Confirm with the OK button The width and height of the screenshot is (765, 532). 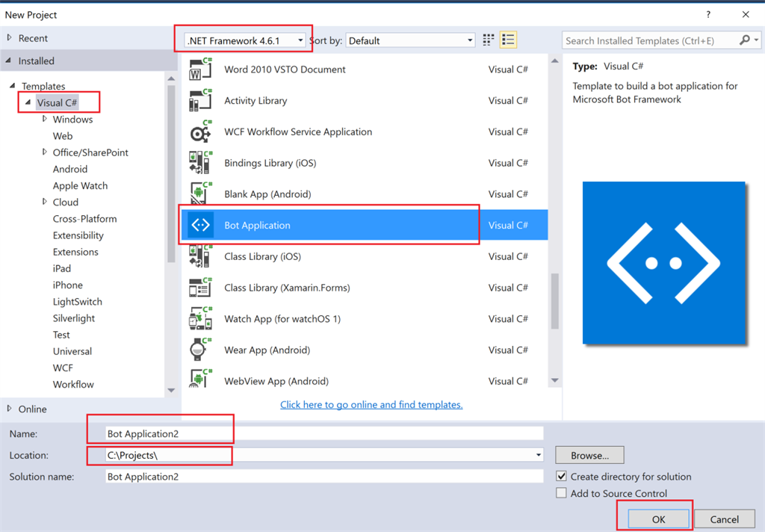[658, 519]
